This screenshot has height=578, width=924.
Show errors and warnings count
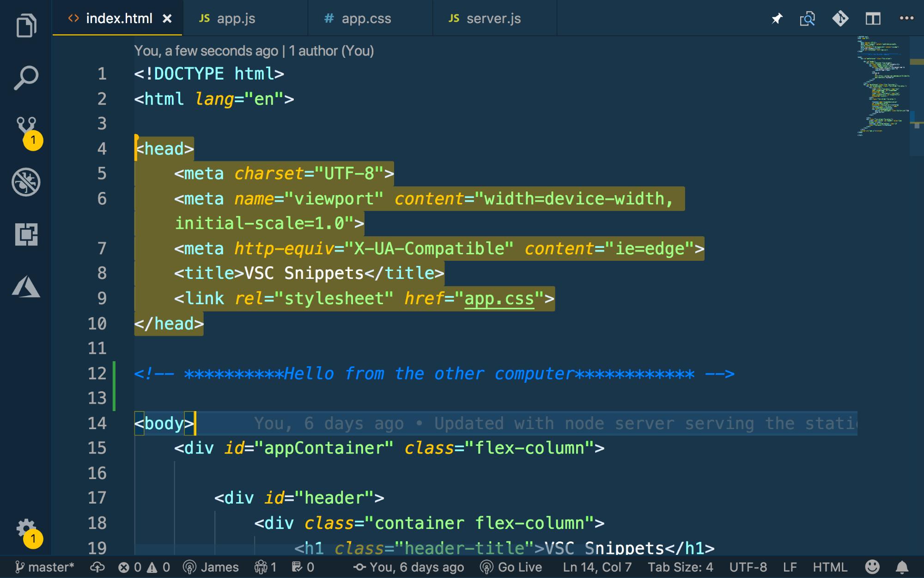click(x=144, y=567)
